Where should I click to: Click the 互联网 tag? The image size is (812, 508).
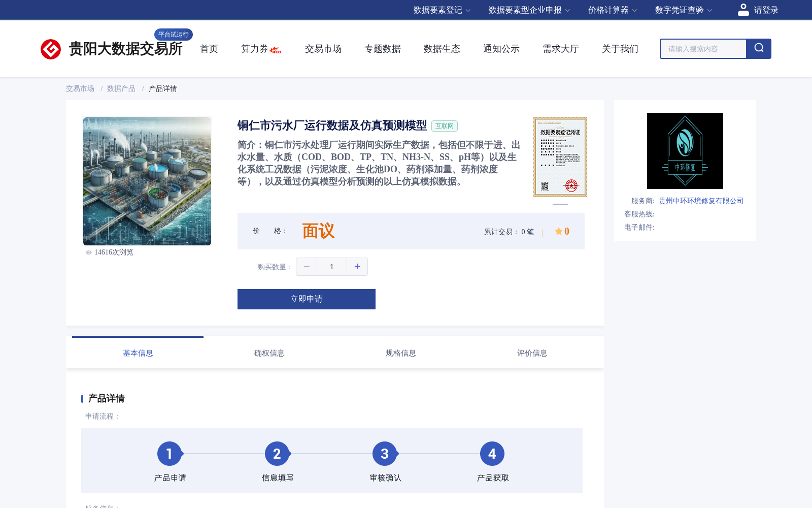445,126
